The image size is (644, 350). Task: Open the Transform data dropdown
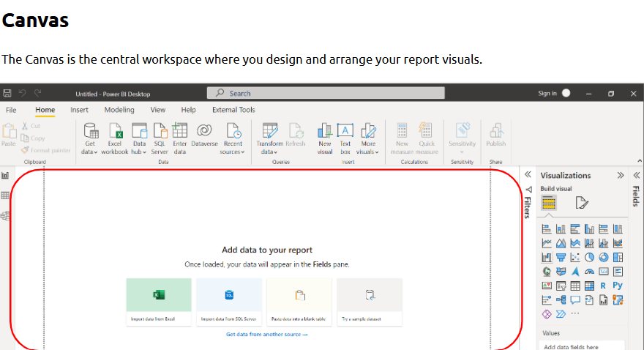coord(269,139)
